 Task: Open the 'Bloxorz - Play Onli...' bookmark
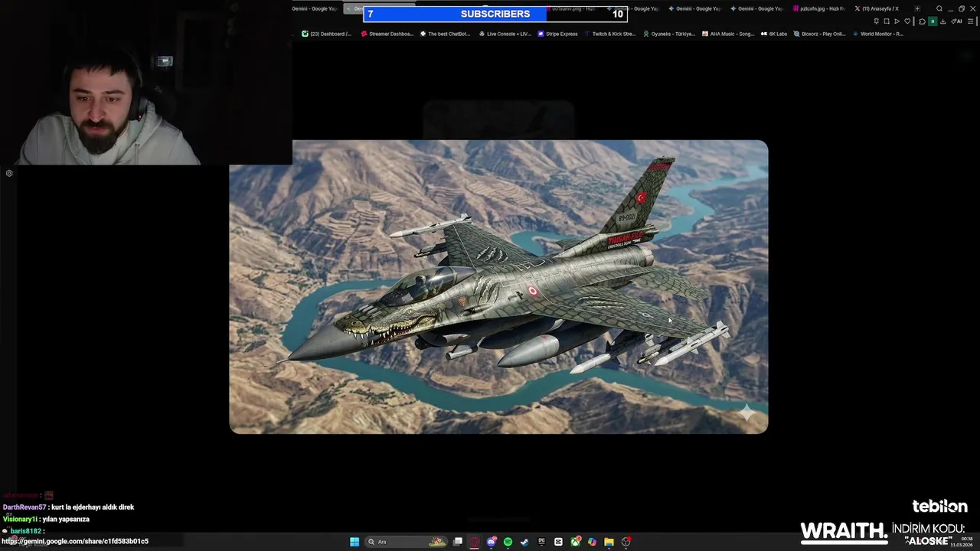(x=820, y=34)
